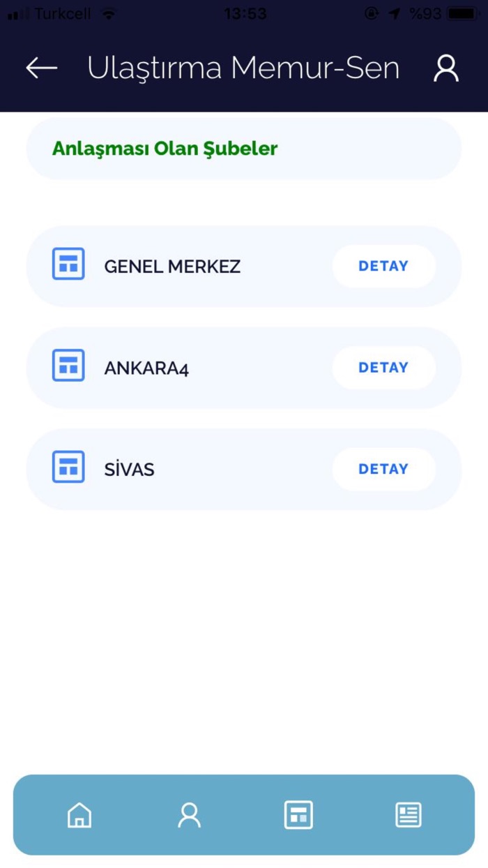The height and width of the screenshot is (868, 488).
Task: Select branches grid icon in bottom bar
Action: [298, 815]
